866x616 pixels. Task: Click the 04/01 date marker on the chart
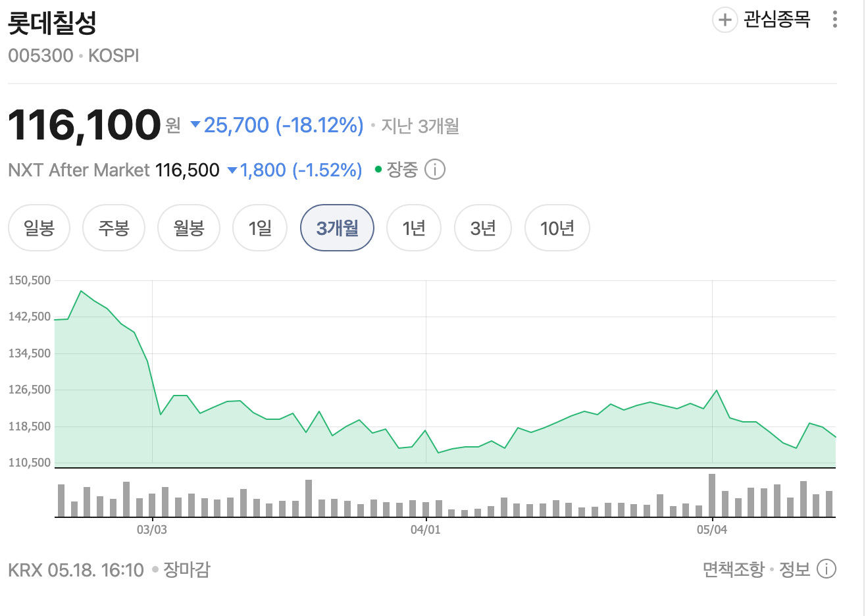pyautogui.click(x=426, y=530)
